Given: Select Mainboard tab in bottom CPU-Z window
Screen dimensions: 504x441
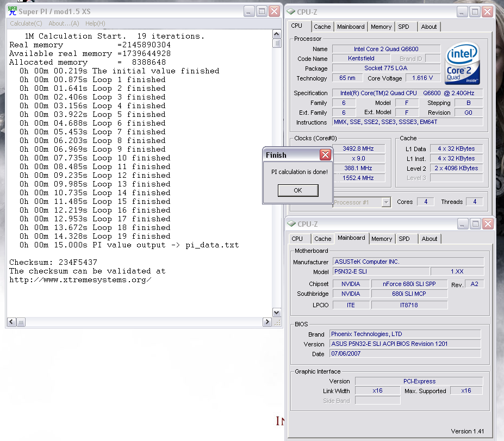Looking at the screenshot, I should tap(351, 238).
